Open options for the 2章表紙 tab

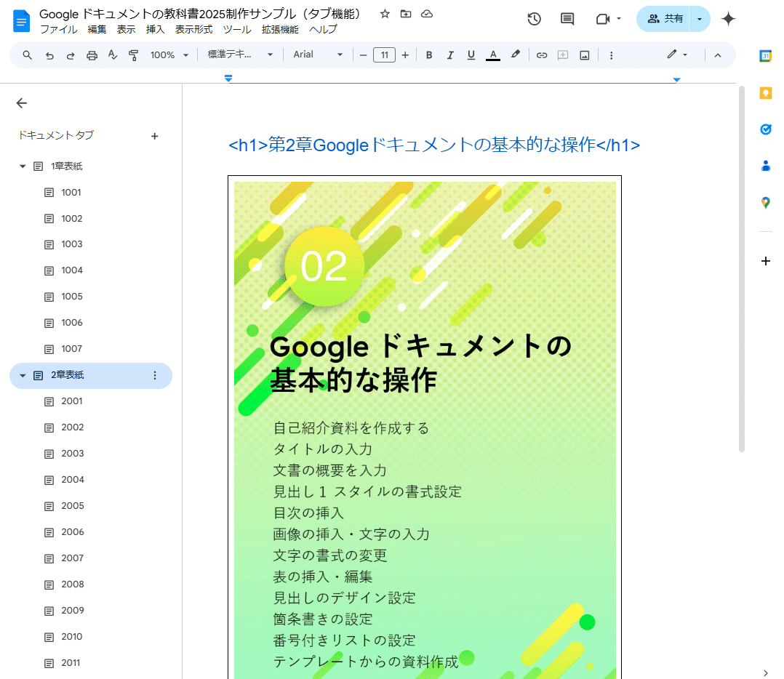tap(154, 375)
